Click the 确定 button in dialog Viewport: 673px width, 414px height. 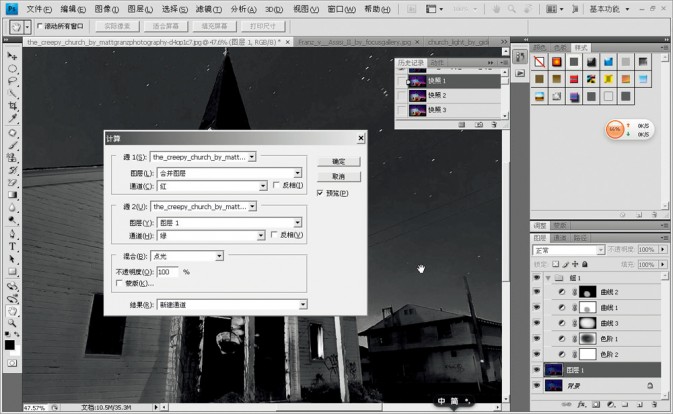click(339, 161)
